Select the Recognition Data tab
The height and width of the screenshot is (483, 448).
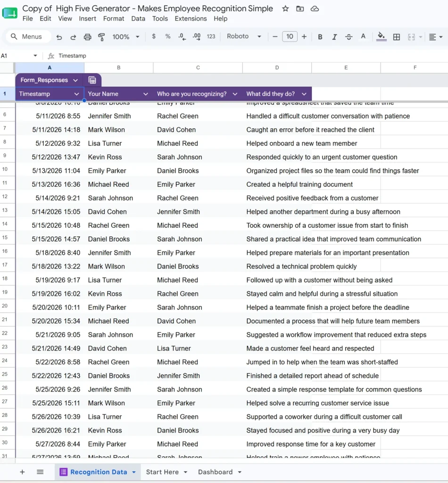pos(99,472)
